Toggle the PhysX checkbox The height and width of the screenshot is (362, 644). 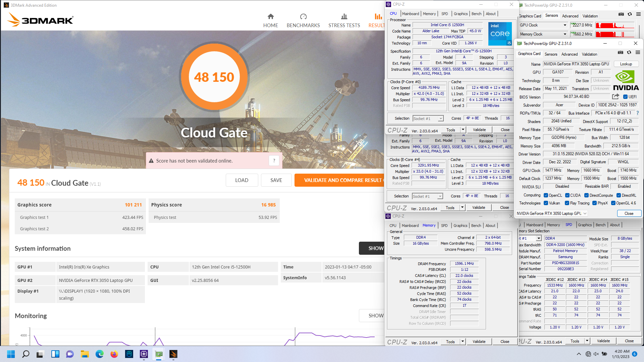pyautogui.click(x=594, y=203)
